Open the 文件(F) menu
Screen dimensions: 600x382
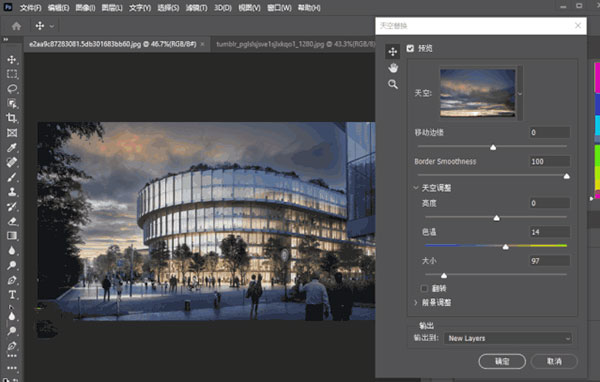[x=30, y=8]
